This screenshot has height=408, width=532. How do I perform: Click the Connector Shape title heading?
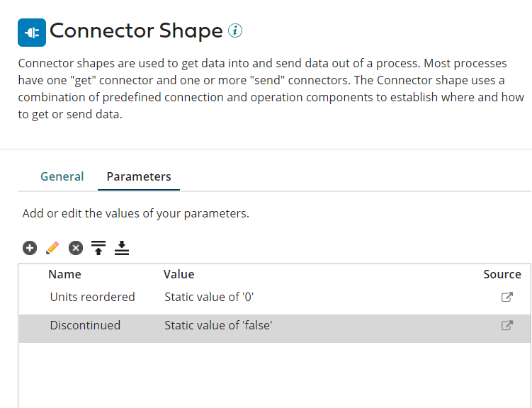(x=136, y=31)
